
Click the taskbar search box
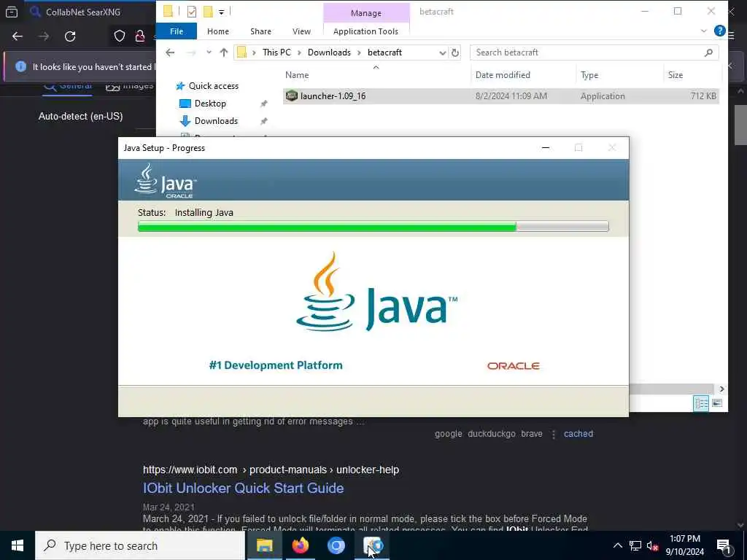click(140, 545)
